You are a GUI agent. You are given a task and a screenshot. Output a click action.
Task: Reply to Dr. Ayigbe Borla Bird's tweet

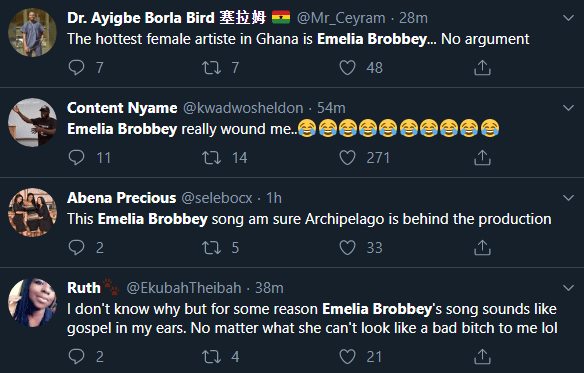77,67
